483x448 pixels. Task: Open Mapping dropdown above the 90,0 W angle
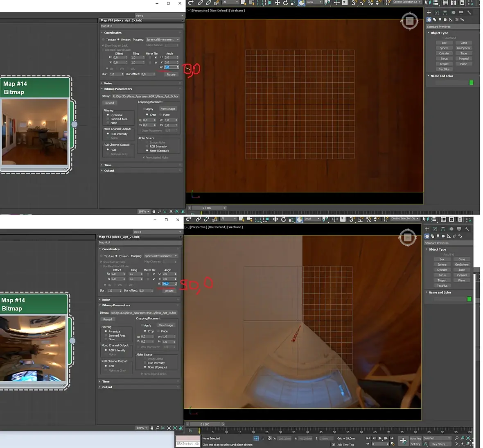161,256
